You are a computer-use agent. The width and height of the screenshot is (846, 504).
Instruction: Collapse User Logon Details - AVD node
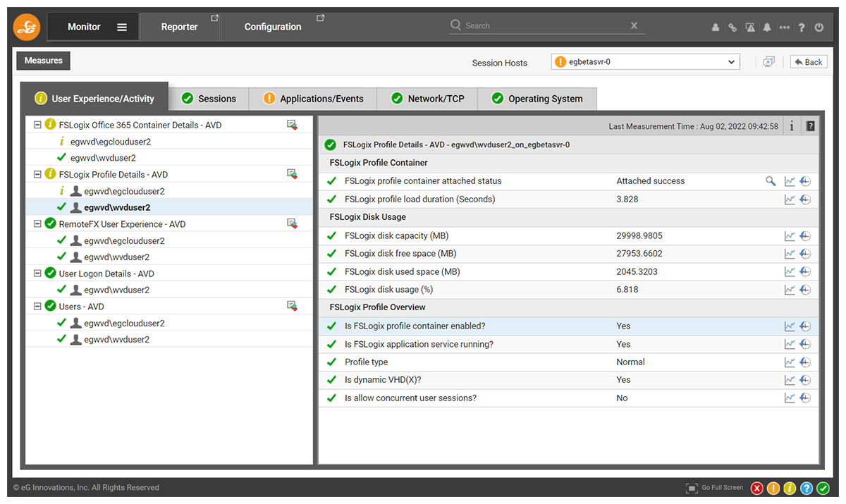[37, 273]
